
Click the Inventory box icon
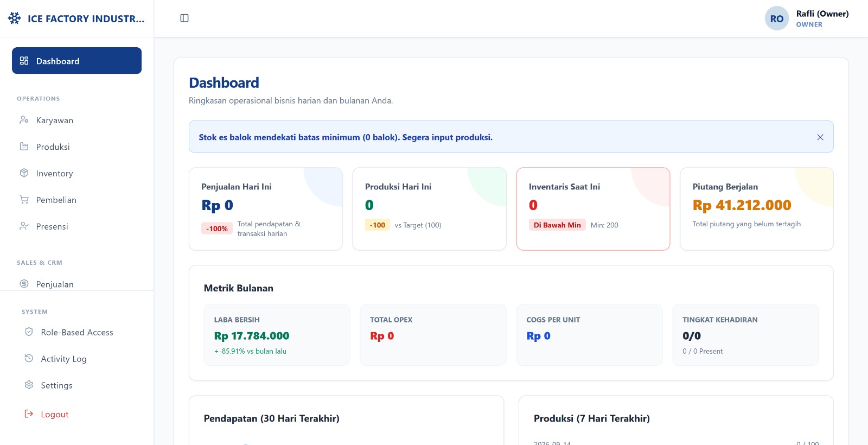pos(24,173)
